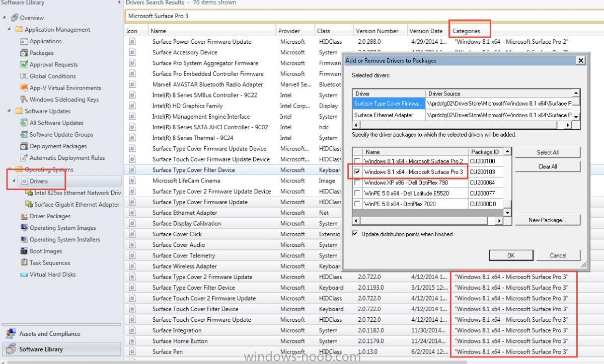Select Surface Type Cover Firmware driver row in dialog
Screen dimensions: 604x364
pyautogui.click(x=463, y=104)
